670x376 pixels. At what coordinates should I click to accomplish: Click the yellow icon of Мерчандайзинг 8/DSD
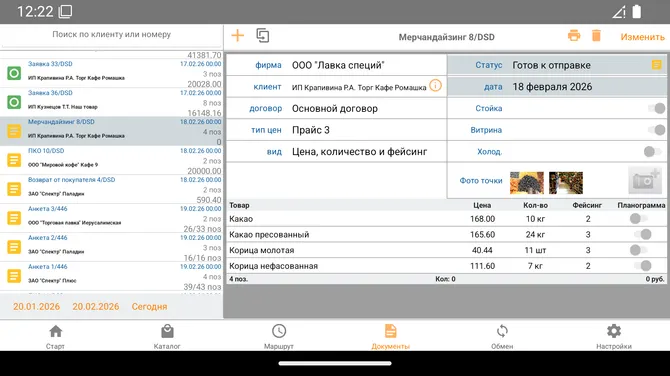(14, 131)
